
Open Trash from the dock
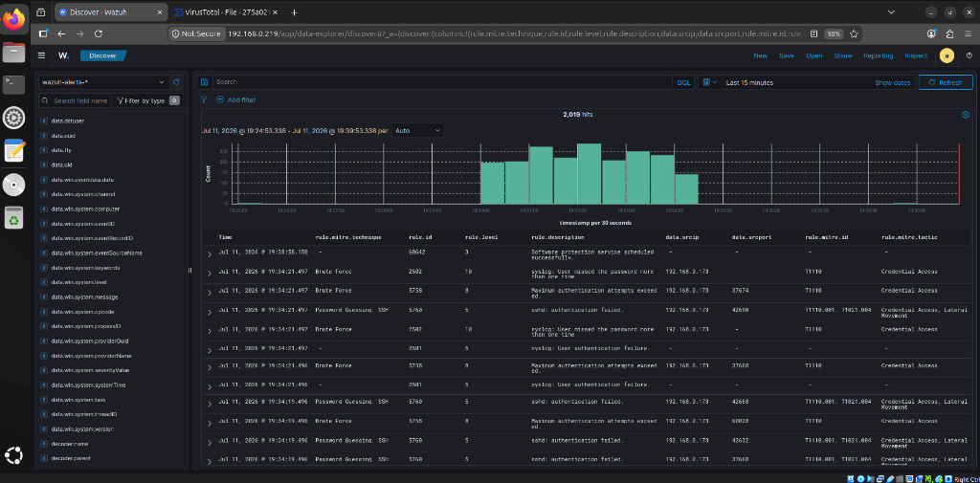pos(13,217)
